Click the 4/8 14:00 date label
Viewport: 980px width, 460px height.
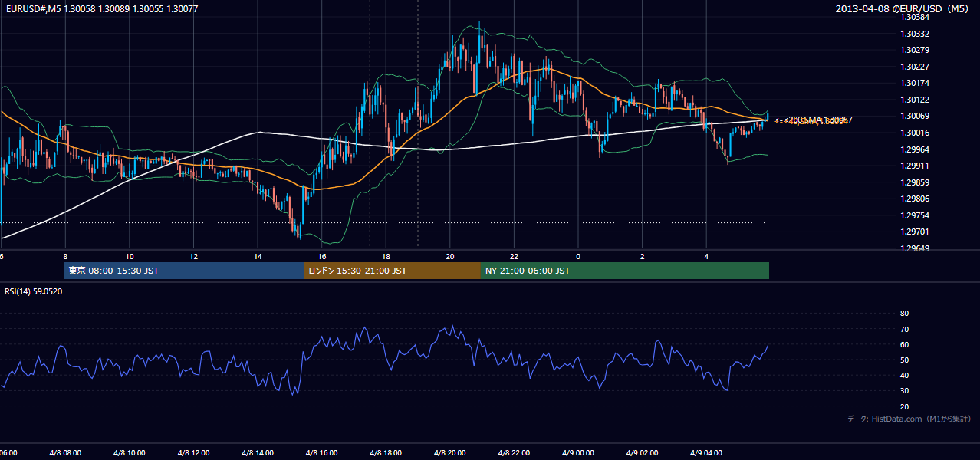(x=258, y=453)
